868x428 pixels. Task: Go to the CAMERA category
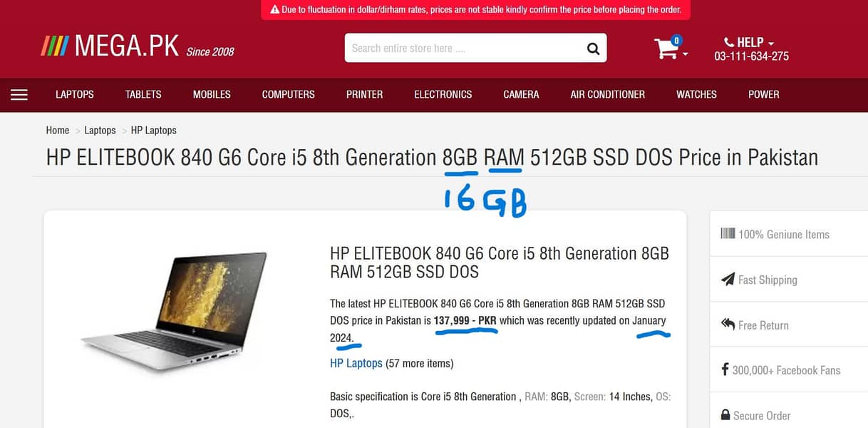(521, 94)
